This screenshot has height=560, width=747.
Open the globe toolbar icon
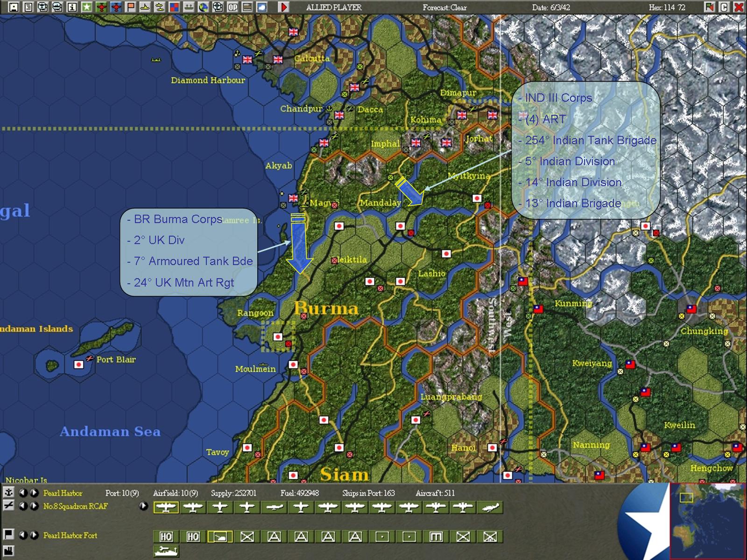pos(203,7)
